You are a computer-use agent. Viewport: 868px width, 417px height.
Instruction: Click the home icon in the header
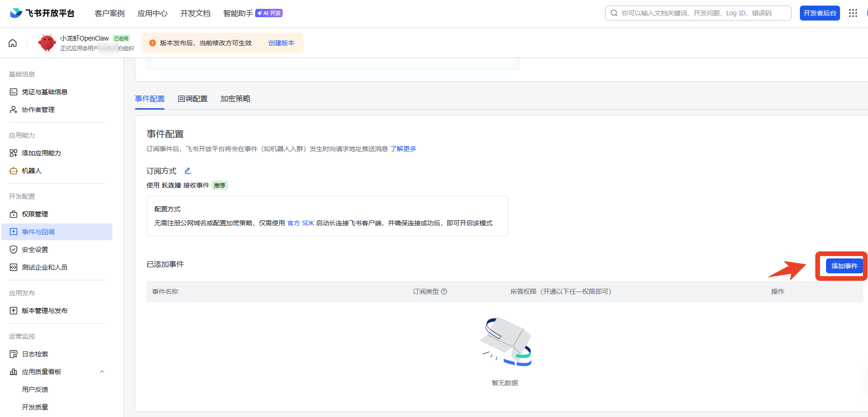click(x=13, y=43)
